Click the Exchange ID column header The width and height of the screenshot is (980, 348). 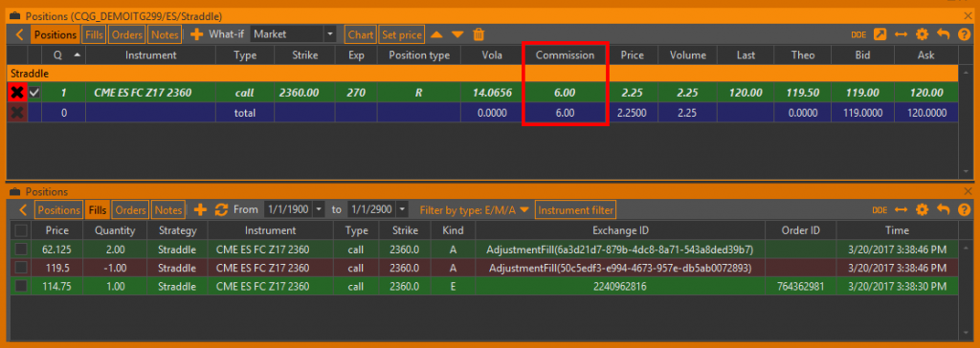(x=620, y=230)
